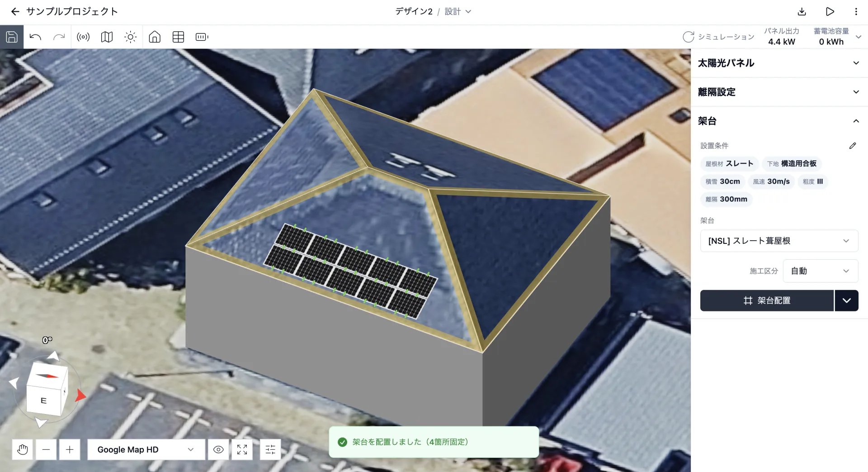Open the sun shading tool
The width and height of the screenshot is (868, 472).
pyautogui.click(x=130, y=37)
